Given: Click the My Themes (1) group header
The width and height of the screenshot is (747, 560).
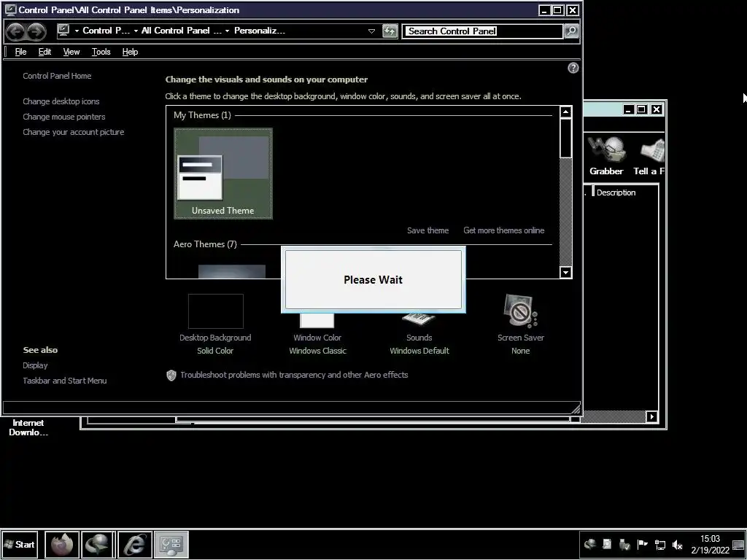Looking at the screenshot, I should pos(202,115).
